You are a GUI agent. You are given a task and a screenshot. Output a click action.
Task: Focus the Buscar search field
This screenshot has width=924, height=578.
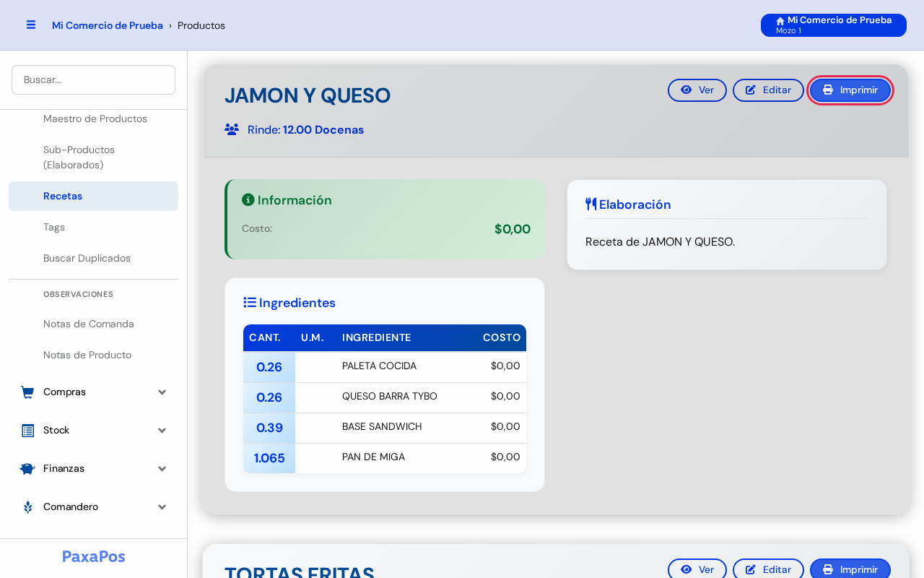93,79
